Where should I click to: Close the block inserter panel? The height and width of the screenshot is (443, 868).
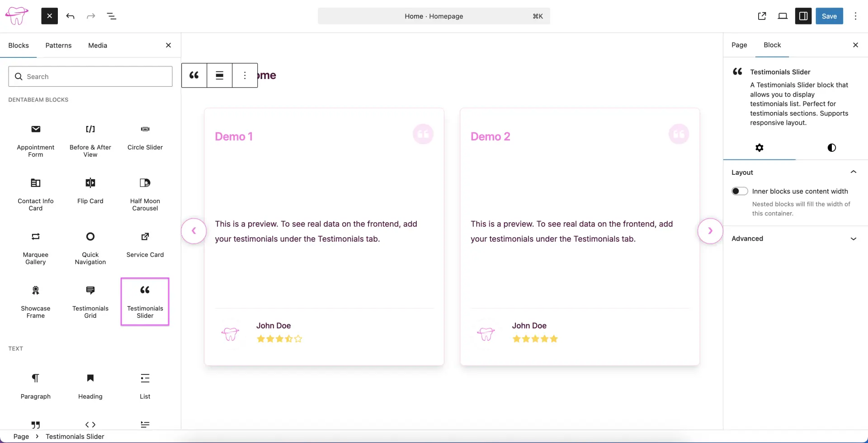(168, 45)
